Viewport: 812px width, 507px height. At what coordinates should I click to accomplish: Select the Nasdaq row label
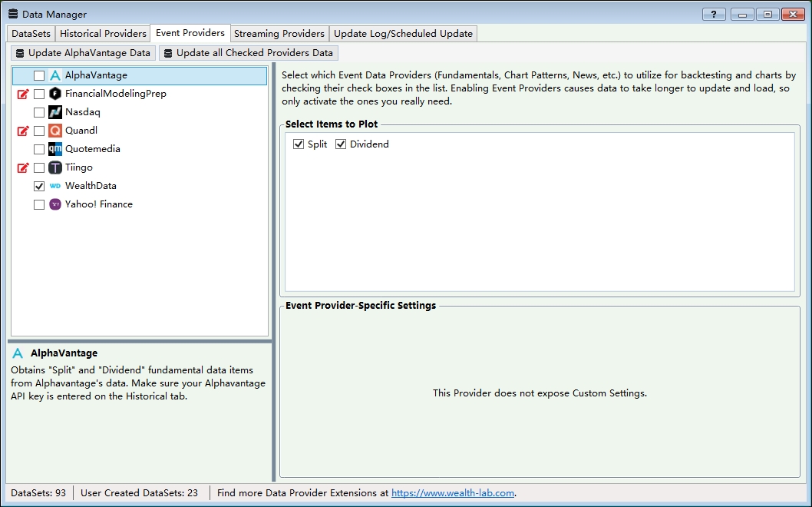click(x=83, y=112)
